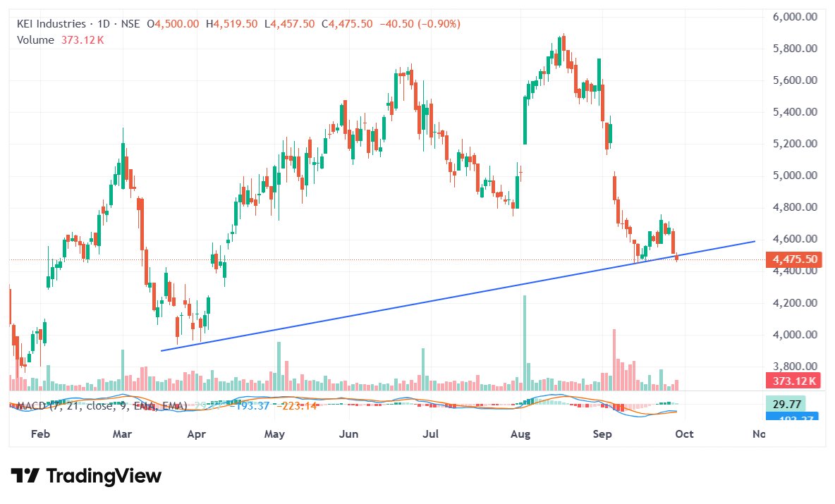Image resolution: width=835 pixels, height=504 pixels.
Task: Click the 29.77 MACD histogram badge
Action: point(786,405)
